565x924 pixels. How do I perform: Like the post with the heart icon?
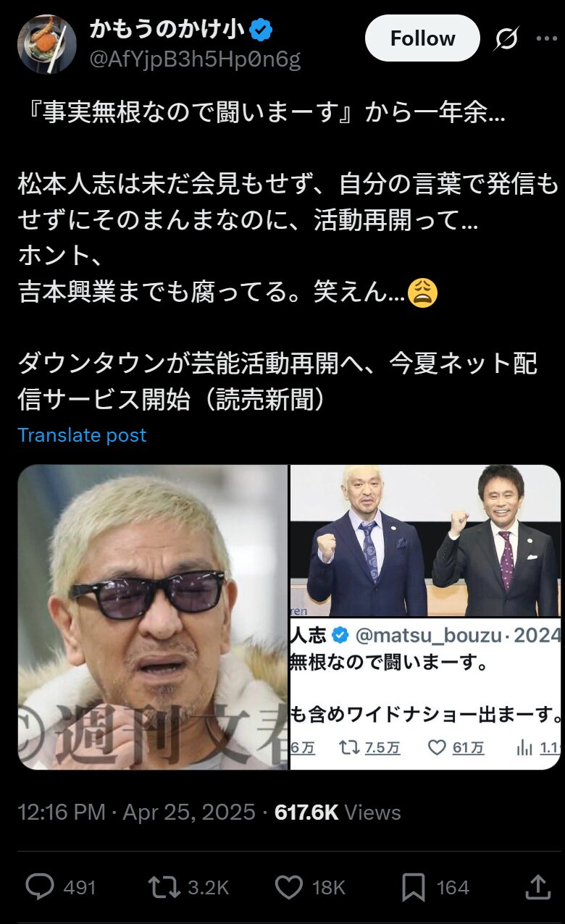pos(289,887)
